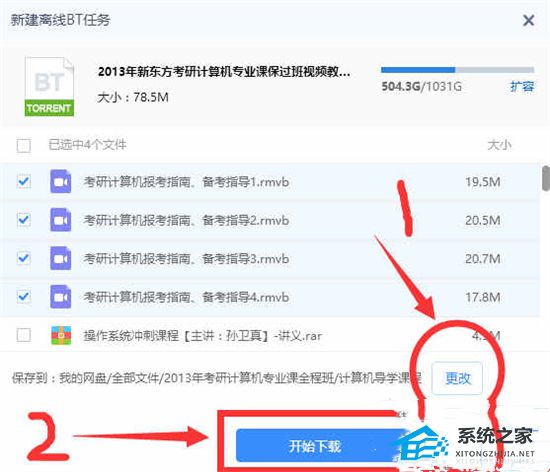Select the file name 备考指导3.rmvb

[x=186, y=259]
